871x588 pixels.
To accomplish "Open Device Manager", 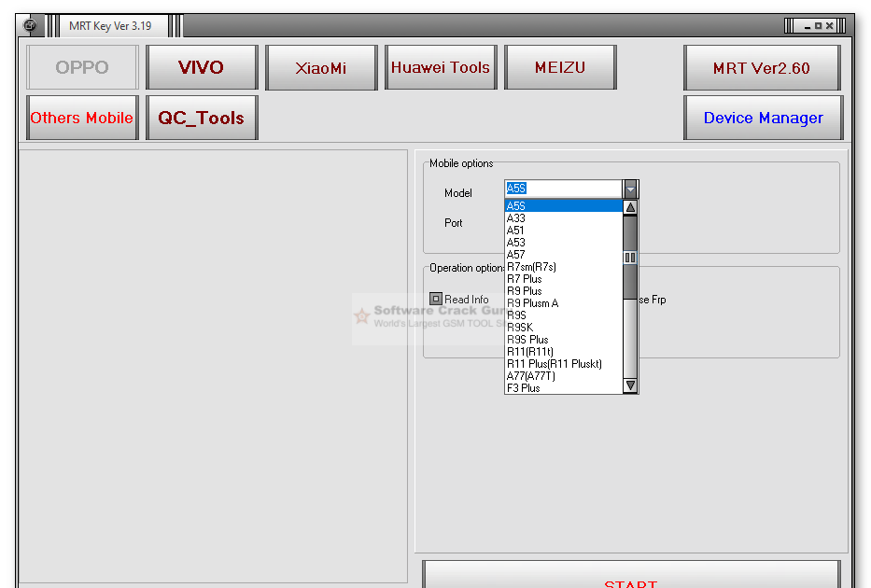I will [764, 118].
